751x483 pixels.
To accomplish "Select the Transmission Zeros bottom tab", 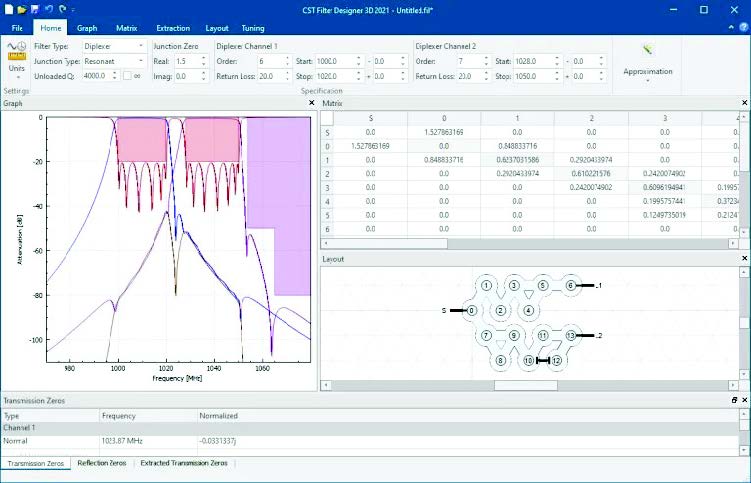I will [36, 463].
